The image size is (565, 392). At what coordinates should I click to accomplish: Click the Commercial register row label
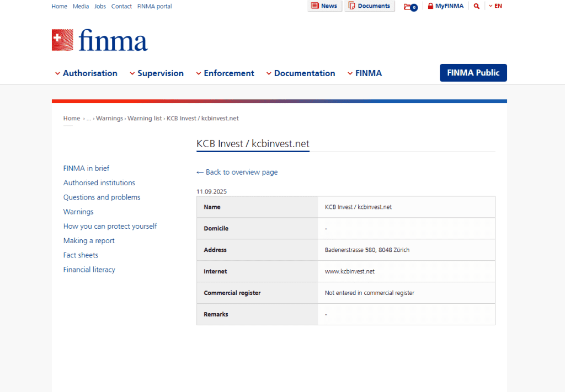pos(232,293)
